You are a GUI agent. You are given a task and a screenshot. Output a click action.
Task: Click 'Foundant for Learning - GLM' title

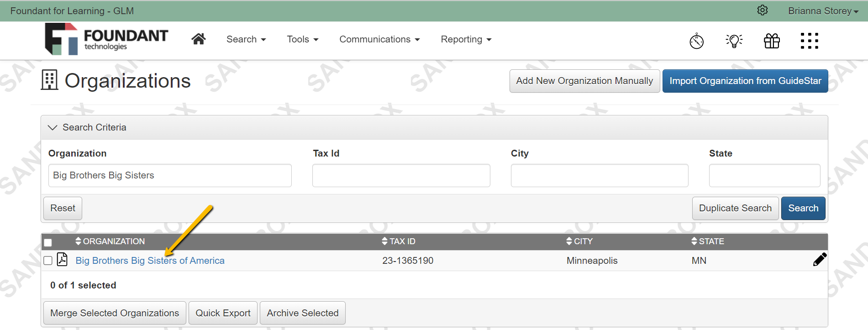coord(72,11)
